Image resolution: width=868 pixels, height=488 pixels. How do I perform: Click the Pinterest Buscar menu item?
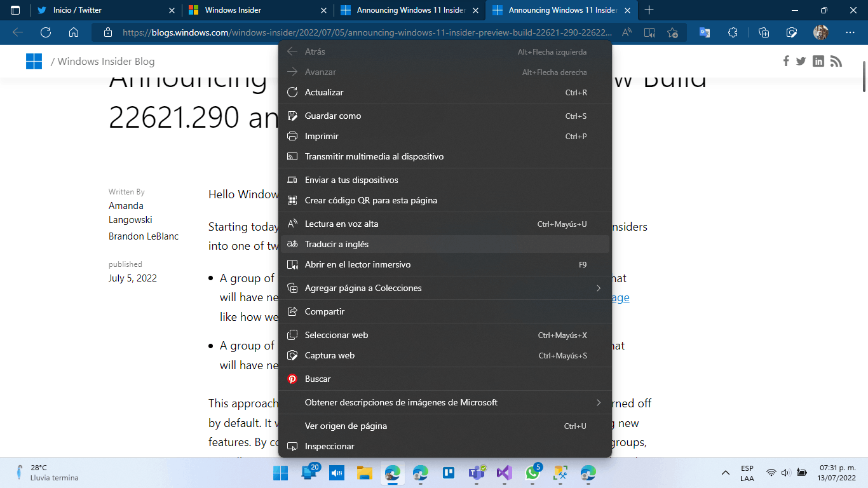click(445, 379)
